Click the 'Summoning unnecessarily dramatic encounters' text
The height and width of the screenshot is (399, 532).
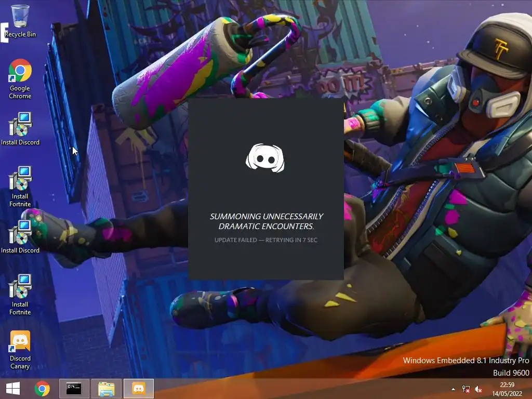[x=266, y=221]
